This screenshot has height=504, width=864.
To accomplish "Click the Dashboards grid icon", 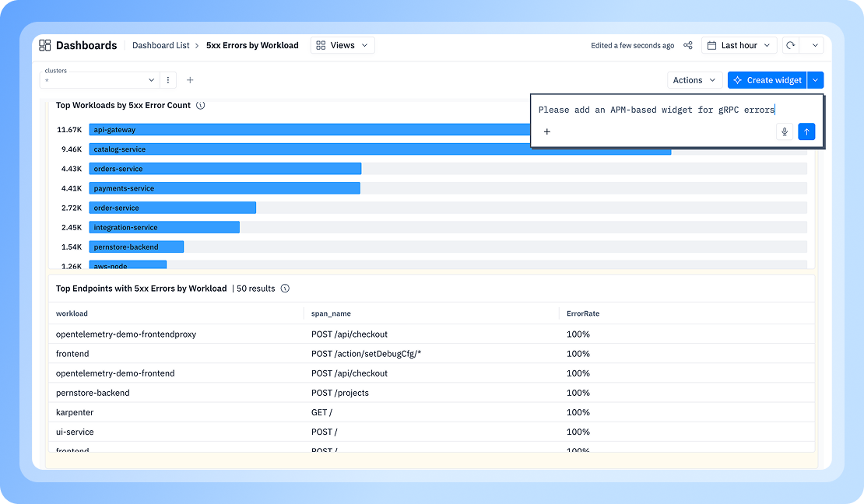I will click(45, 45).
